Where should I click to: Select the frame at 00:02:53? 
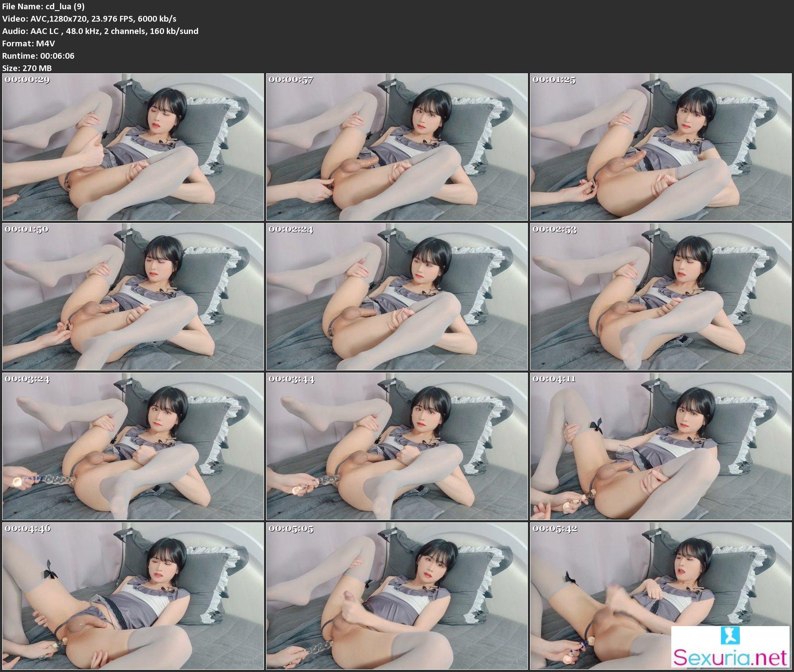661,297
